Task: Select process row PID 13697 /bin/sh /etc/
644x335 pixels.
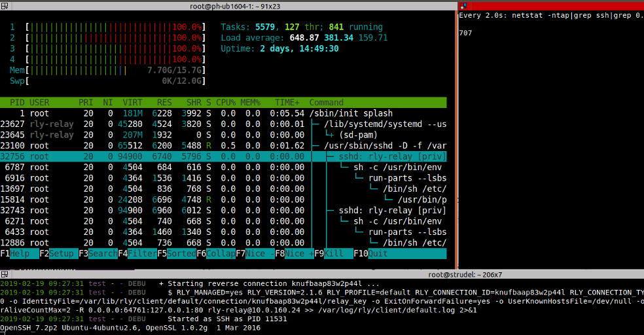Action: (223, 189)
